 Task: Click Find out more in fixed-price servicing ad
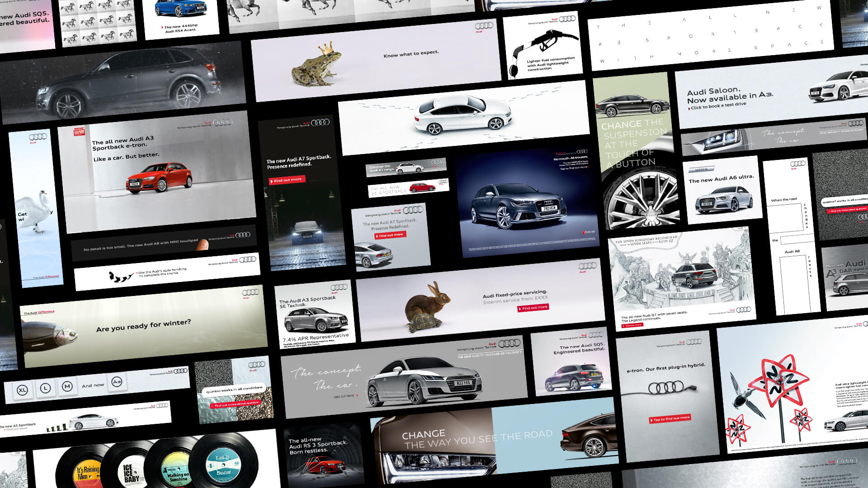[533, 308]
